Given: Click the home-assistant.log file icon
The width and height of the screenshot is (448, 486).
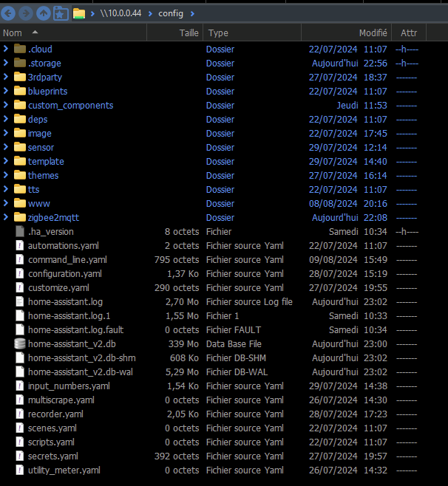Looking at the screenshot, I should point(20,302).
